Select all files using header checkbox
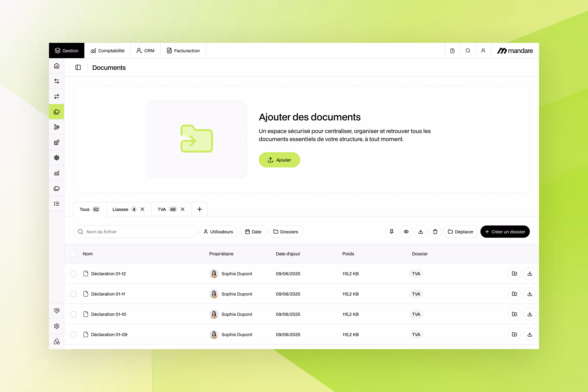The image size is (588, 392). tap(73, 254)
